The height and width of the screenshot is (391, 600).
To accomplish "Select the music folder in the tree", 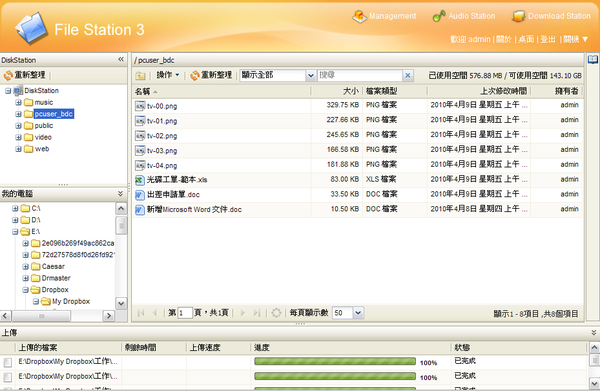I will [x=44, y=103].
